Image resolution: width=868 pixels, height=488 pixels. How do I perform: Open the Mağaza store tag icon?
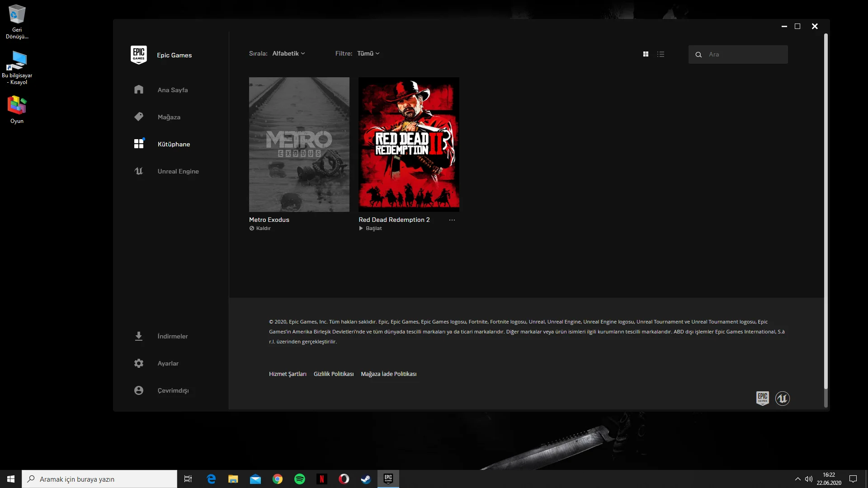tap(139, 117)
